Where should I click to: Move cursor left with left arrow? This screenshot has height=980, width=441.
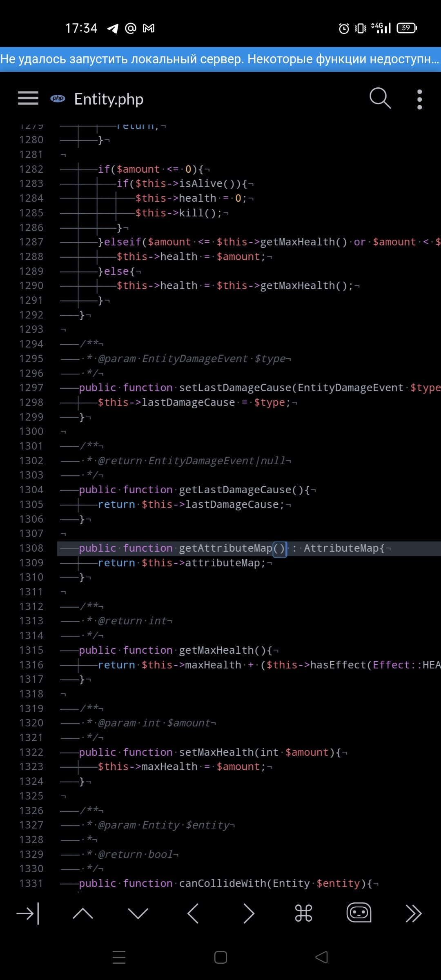pos(193,913)
